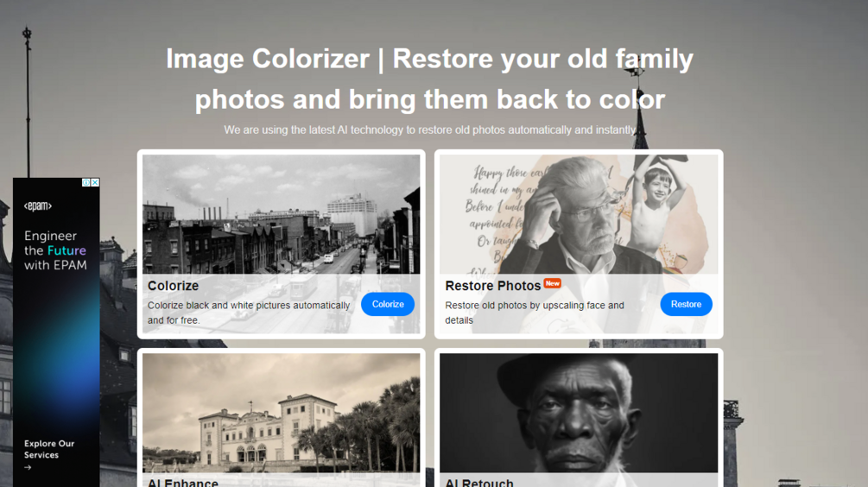Open the man in hat portrait image
Screen dimensions: 868x487
579,413
